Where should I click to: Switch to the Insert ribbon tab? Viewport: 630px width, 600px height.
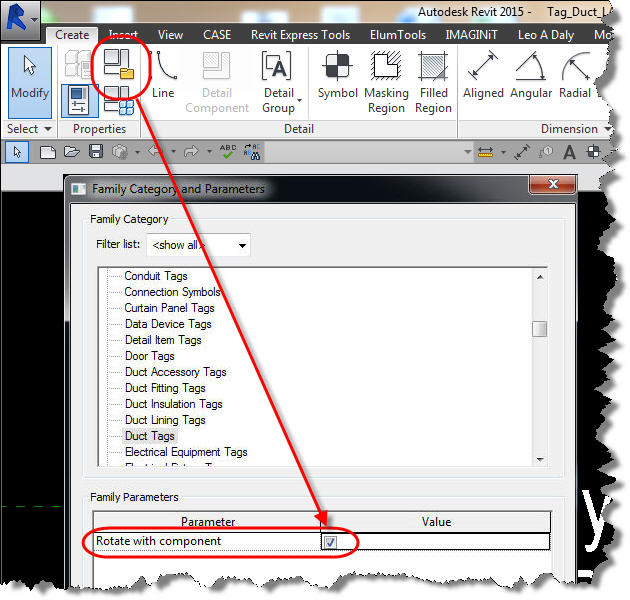click(x=123, y=35)
